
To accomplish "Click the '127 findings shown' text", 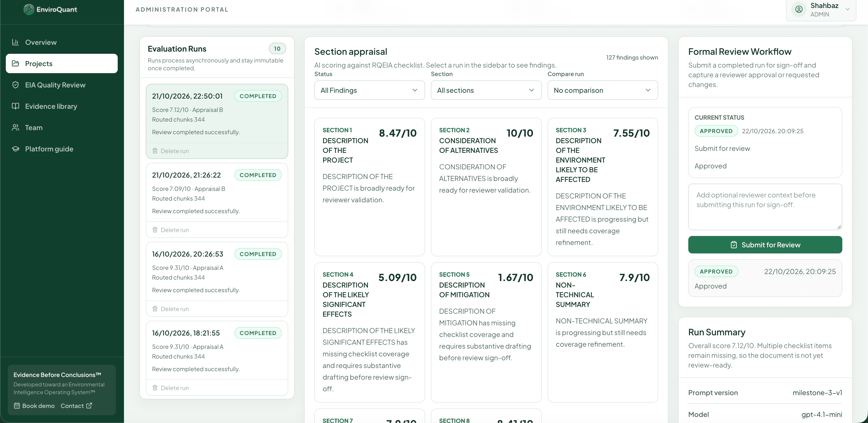I will tap(632, 57).
